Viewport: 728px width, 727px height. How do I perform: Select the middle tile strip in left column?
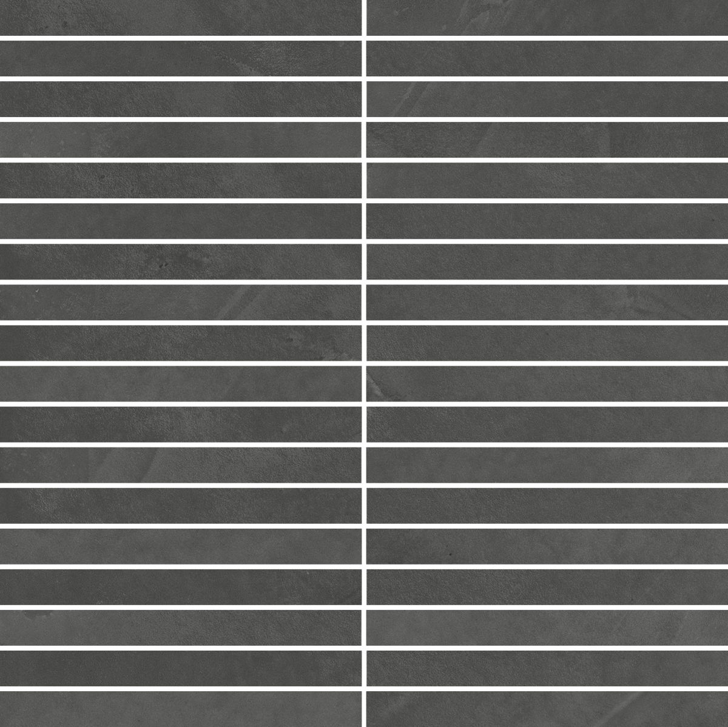tap(182, 343)
